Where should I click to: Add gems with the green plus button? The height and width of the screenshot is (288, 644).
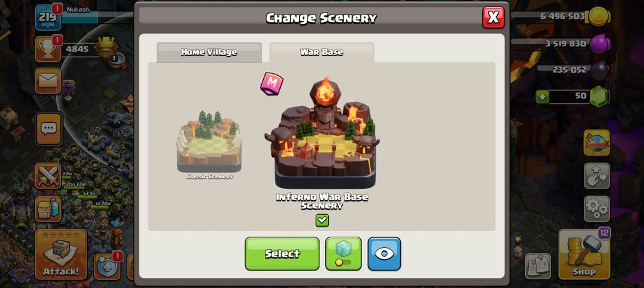click(x=543, y=97)
